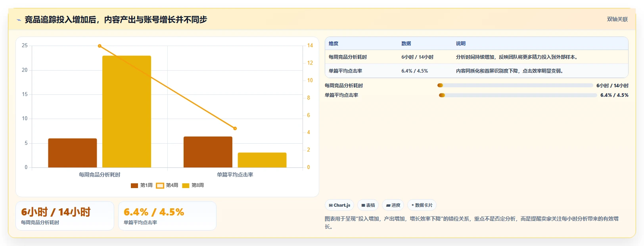Click x-axis label 每周竞品分析耗时
The width and height of the screenshot is (644, 246).
pyautogui.click(x=100, y=175)
